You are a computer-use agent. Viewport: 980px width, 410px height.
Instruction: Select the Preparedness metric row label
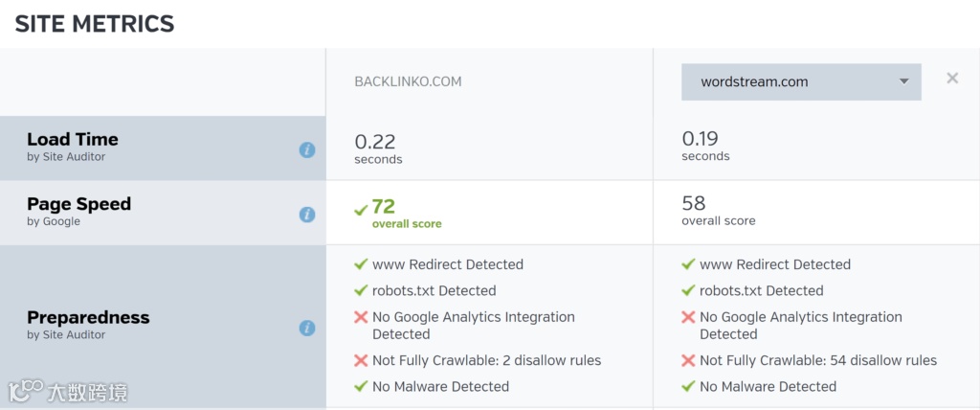(x=88, y=318)
